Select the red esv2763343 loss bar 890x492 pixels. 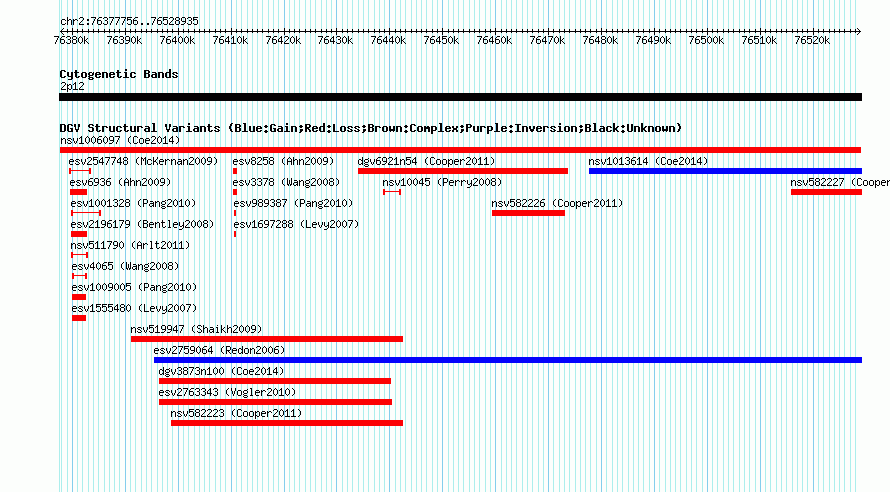[x=275, y=402]
